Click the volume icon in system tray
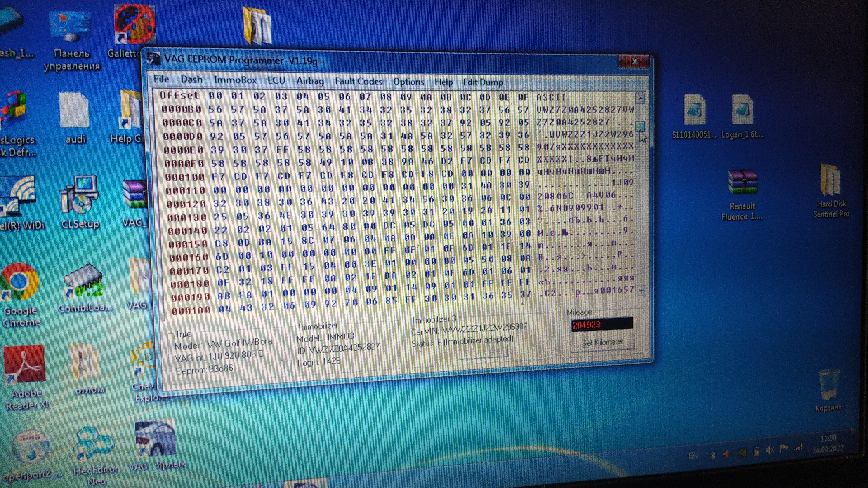This screenshot has width=868, height=488. pyautogui.click(x=770, y=450)
